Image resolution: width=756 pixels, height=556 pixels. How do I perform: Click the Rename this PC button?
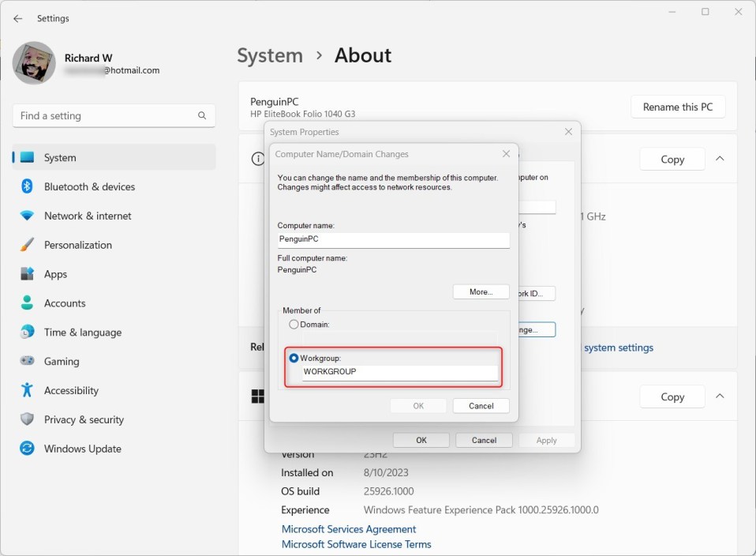pyautogui.click(x=677, y=107)
